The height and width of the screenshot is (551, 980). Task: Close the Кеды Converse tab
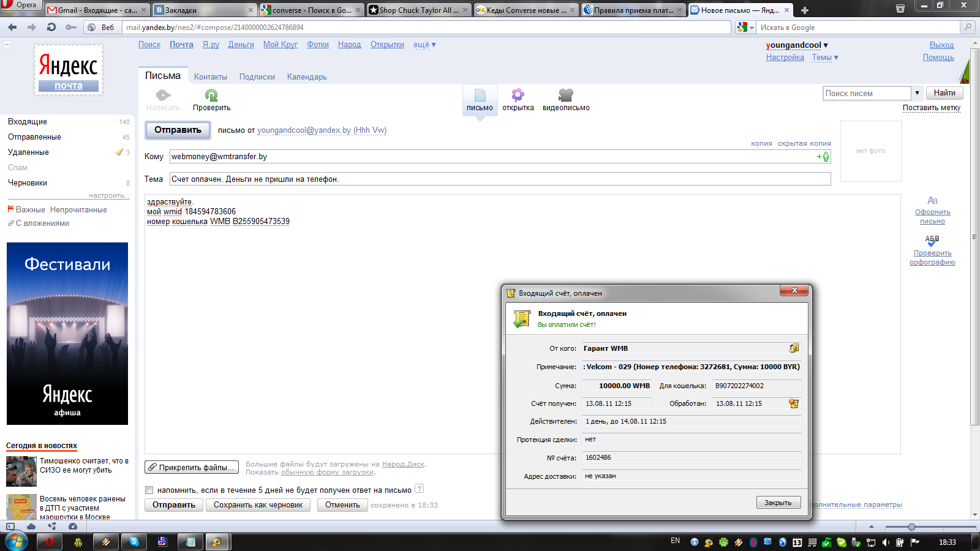[x=572, y=10]
